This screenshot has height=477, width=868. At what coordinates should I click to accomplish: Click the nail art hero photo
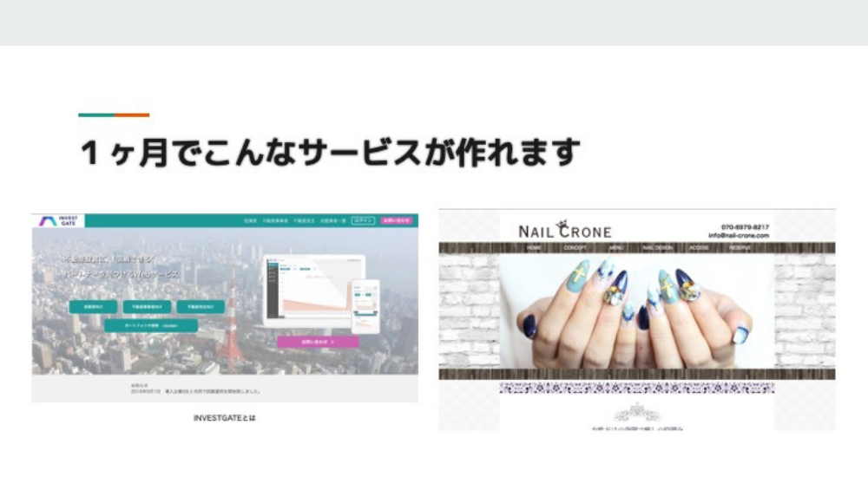point(637,310)
